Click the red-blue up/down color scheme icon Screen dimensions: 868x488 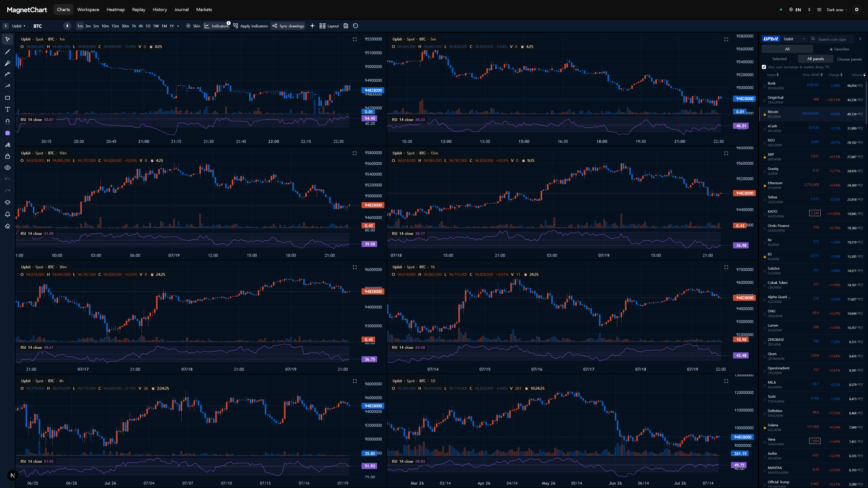click(809, 10)
